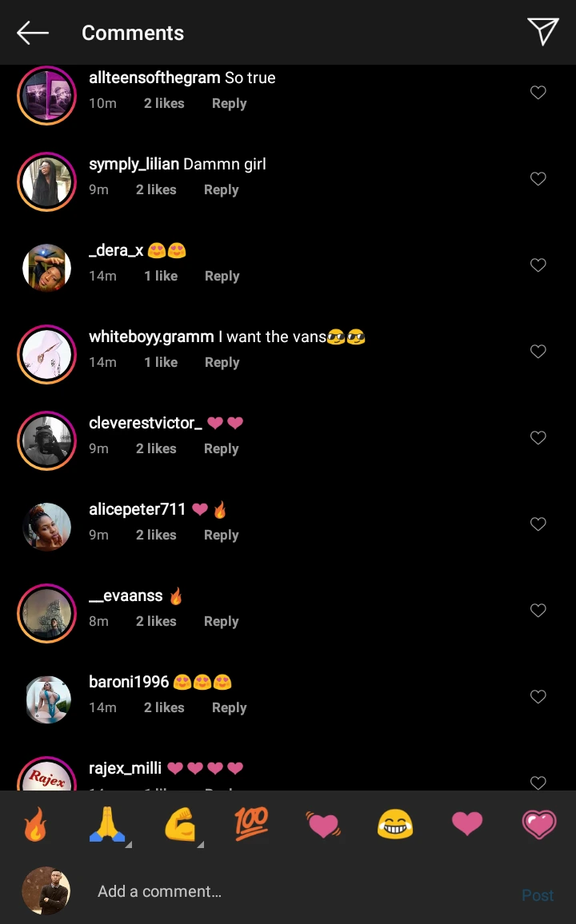
Task: Insert the solid pink heart emoji
Action: 467,824
